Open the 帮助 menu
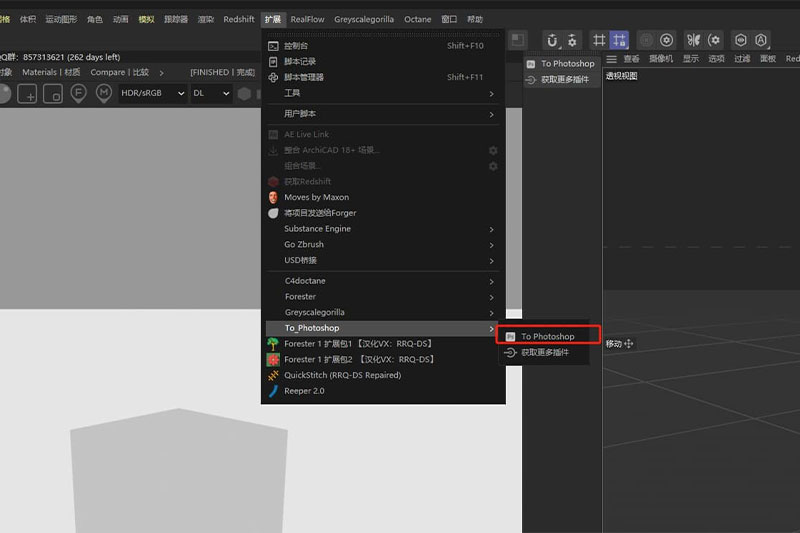The image size is (800, 533). tap(475, 19)
